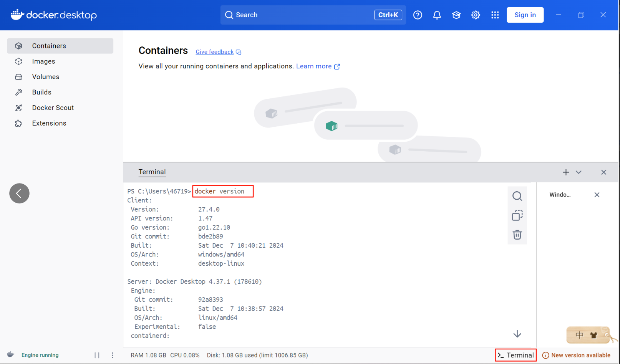Click the CPU 0.08% status entry

[185, 355]
